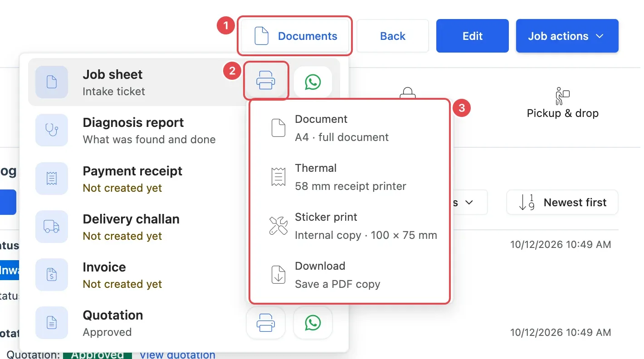This screenshot has height=359, width=644.
Task: Click the Edit button
Action: pos(473,36)
